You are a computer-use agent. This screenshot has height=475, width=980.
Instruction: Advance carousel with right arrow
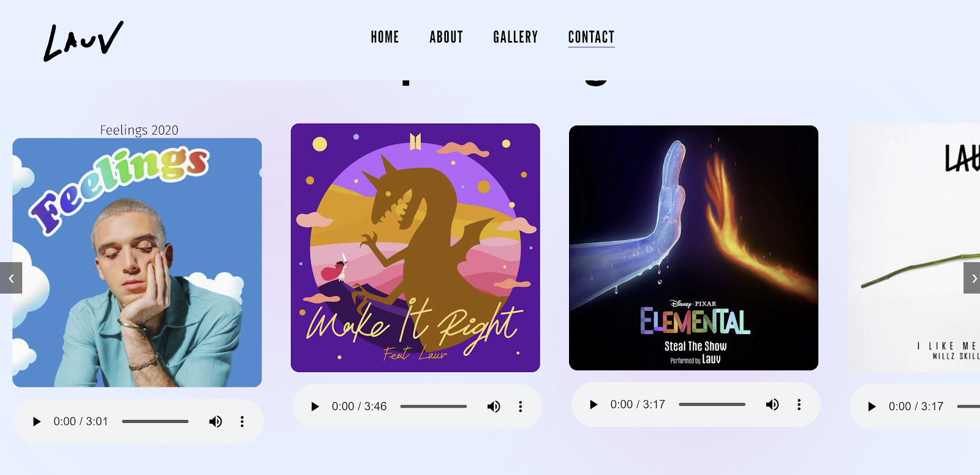tap(972, 278)
